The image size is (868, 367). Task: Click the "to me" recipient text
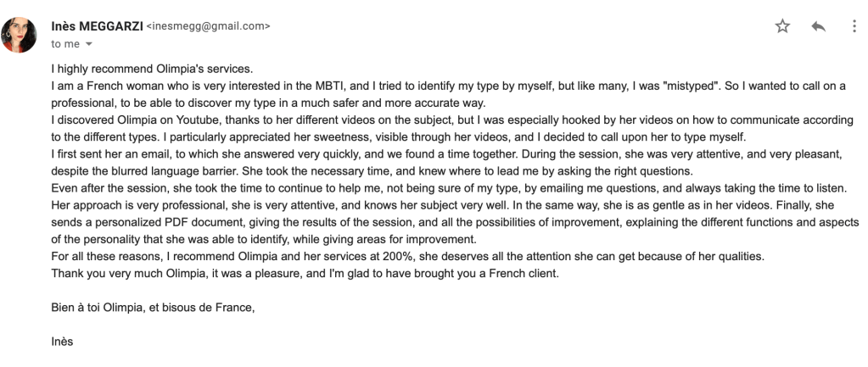coord(65,44)
